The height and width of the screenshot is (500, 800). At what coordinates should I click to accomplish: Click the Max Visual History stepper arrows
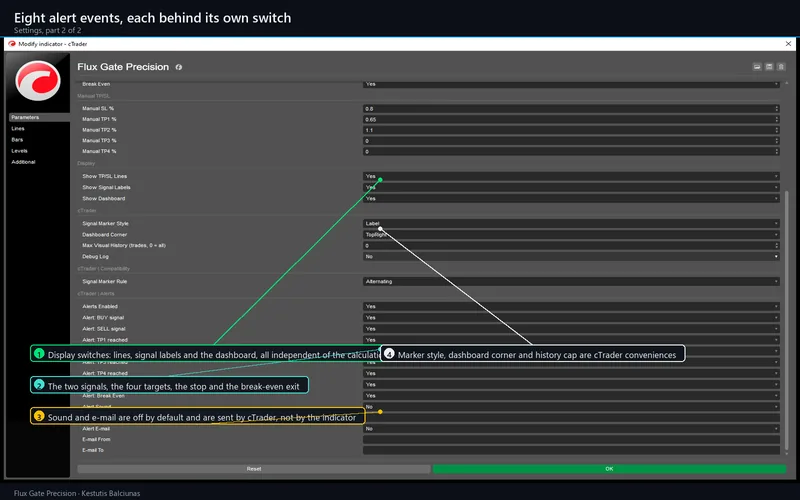[777, 246]
